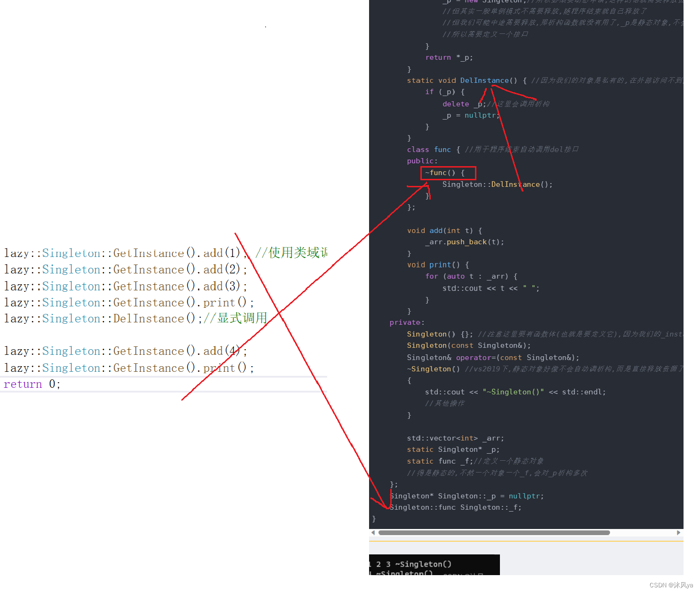This screenshot has width=700, height=593.
Task: Click the 'for (auto t : _arr) {' line
Action: pyautogui.click(x=471, y=276)
